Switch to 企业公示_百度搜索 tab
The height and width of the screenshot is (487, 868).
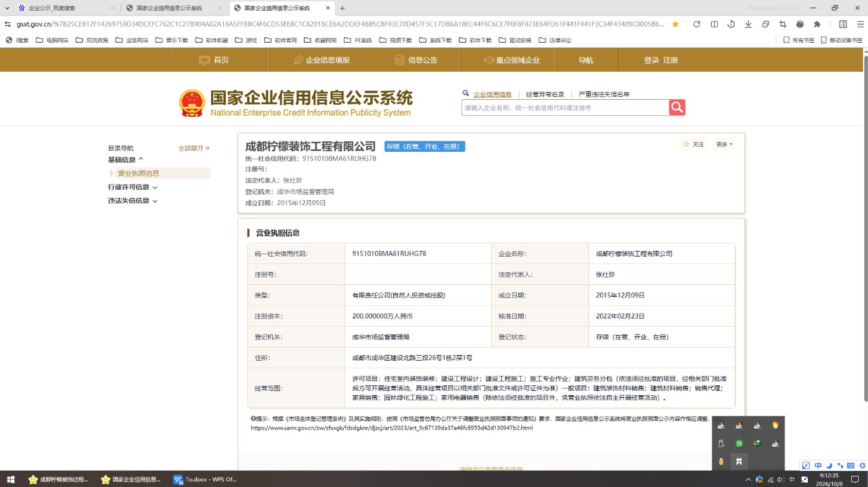[x=66, y=8]
